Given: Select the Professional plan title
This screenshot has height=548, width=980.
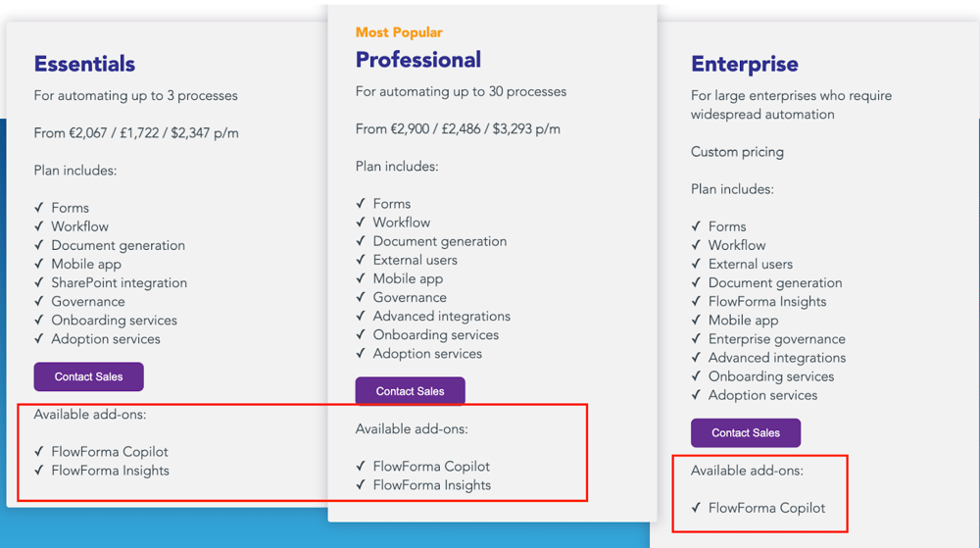Looking at the screenshot, I should click(x=417, y=60).
